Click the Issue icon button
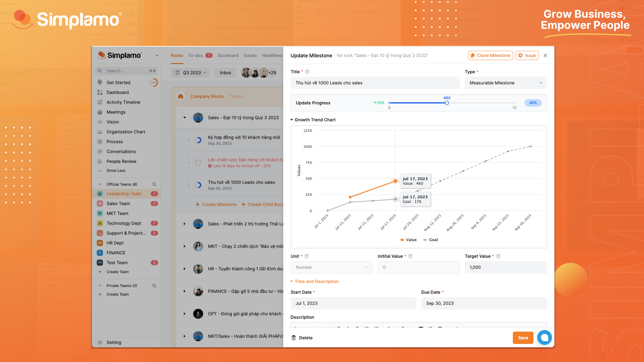Screen dimensions: 644x362 click(527, 55)
